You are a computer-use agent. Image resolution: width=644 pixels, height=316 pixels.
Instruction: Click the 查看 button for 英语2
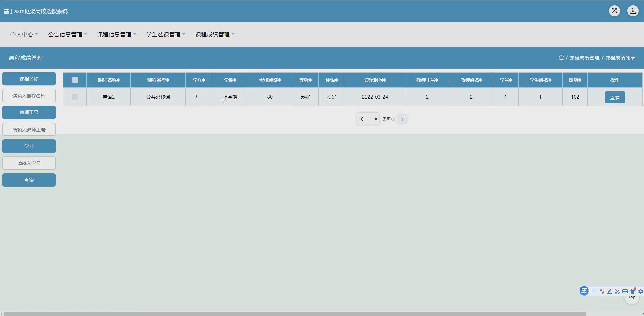pyautogui.click(x=615, y=97)
